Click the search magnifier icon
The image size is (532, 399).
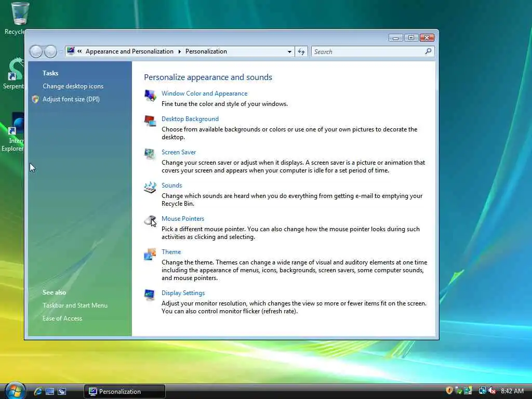click(428, 51)
